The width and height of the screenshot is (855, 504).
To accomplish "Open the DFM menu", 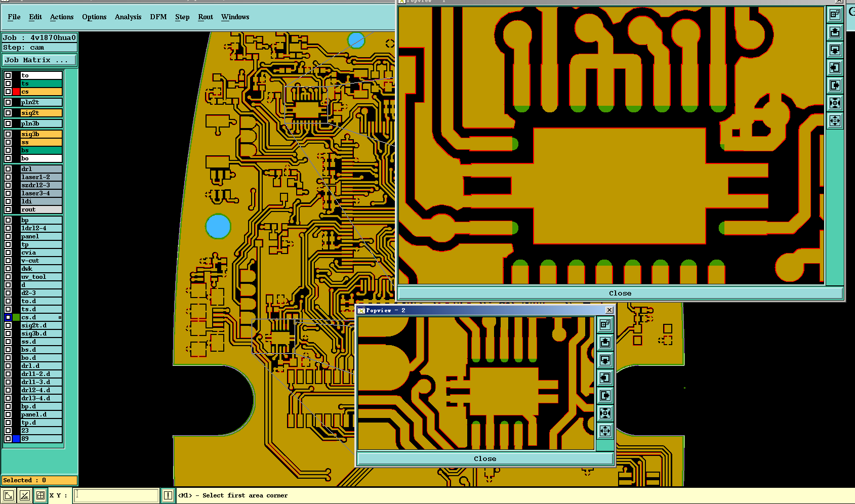I will pos(158,17).
